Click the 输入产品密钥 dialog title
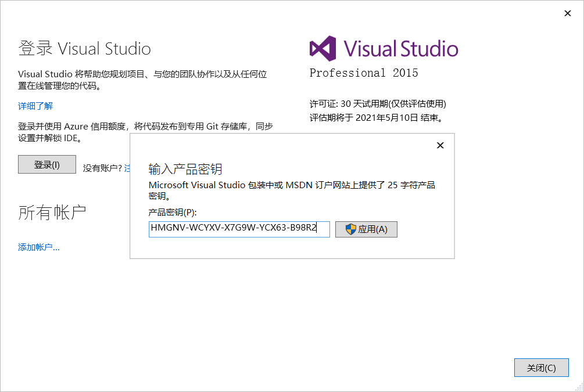The image size is (584, 392). coord(185,170)
